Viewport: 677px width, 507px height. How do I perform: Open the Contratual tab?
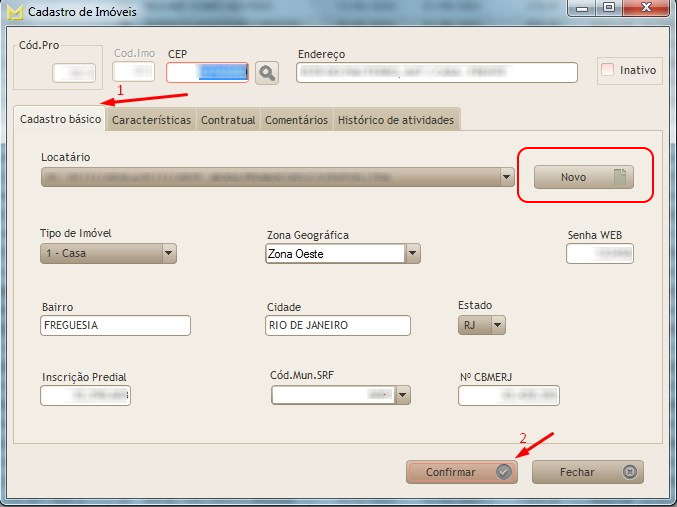(228, 120)
